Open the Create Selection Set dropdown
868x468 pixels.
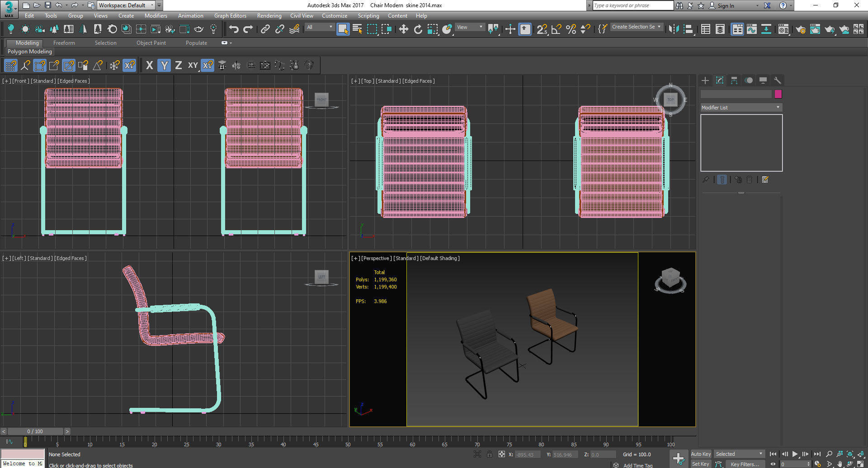point(637,27)
